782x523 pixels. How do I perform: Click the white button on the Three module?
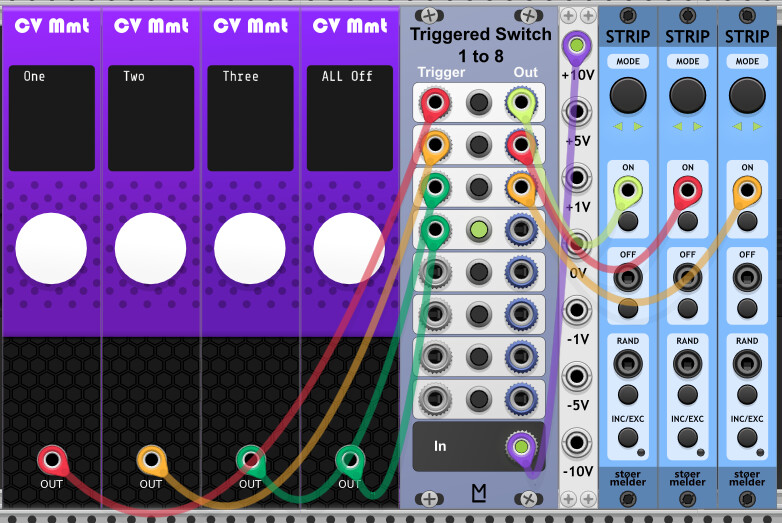[249, 248]
